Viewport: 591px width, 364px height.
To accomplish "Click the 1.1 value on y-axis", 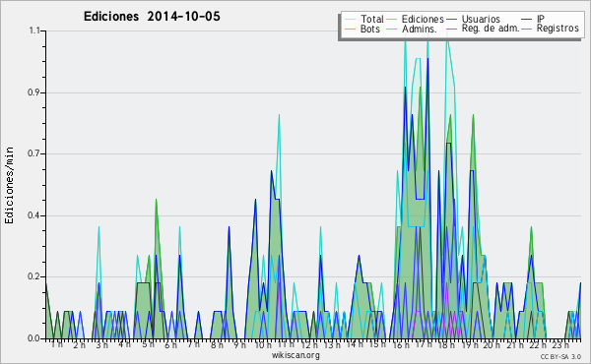I will coord(34,30).
